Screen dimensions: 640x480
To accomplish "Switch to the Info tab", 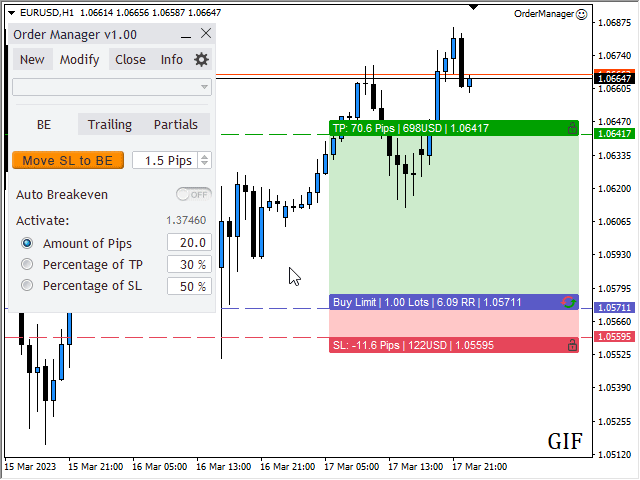I will coord(171,60).
